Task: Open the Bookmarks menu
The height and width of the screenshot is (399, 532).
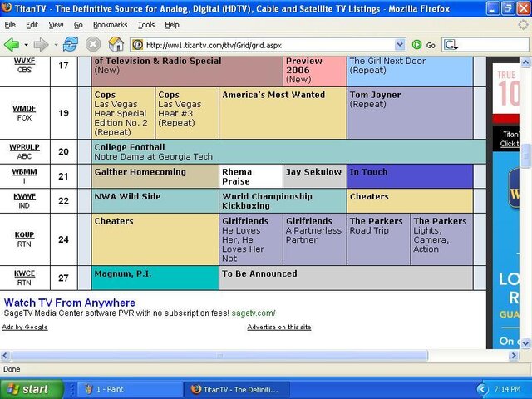Action: tap(110, 25)
